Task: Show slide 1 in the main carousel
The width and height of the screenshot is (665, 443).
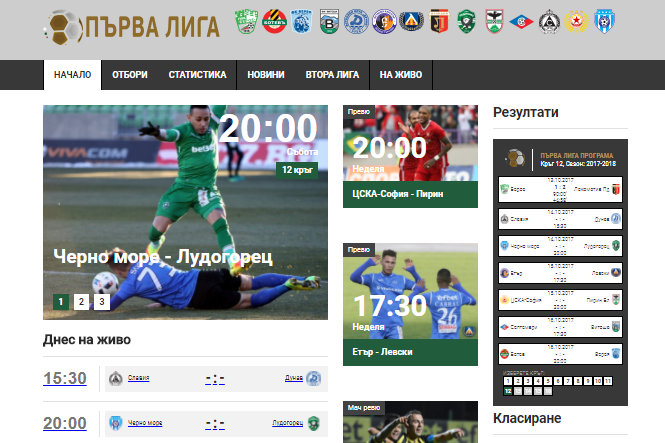Action: point(61,302)
